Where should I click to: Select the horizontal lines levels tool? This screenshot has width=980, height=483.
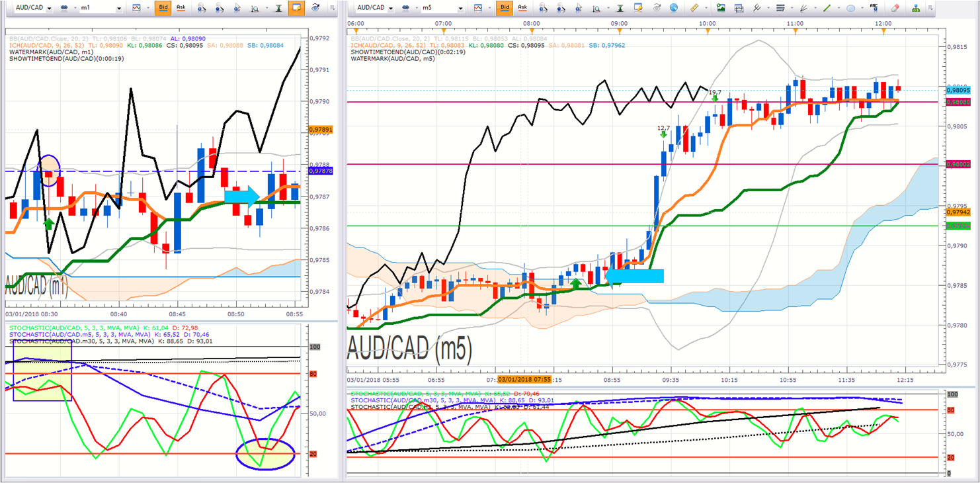click(x=780, y=8)
